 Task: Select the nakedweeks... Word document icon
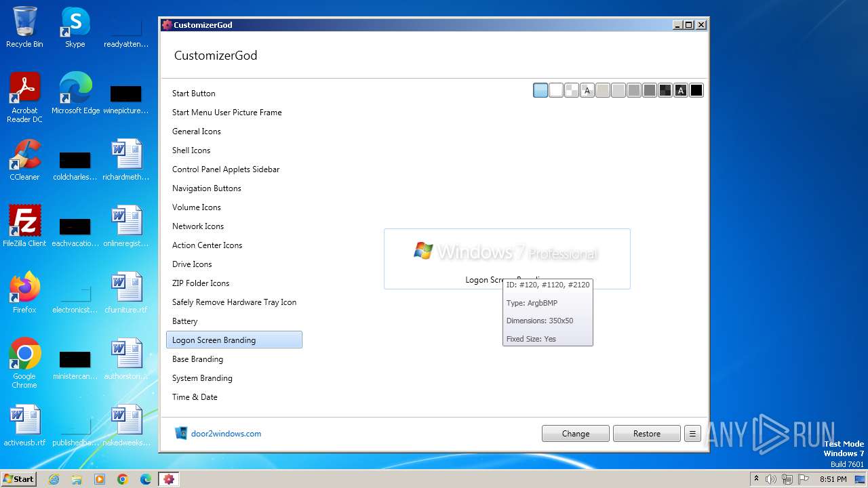click(126, 426)
